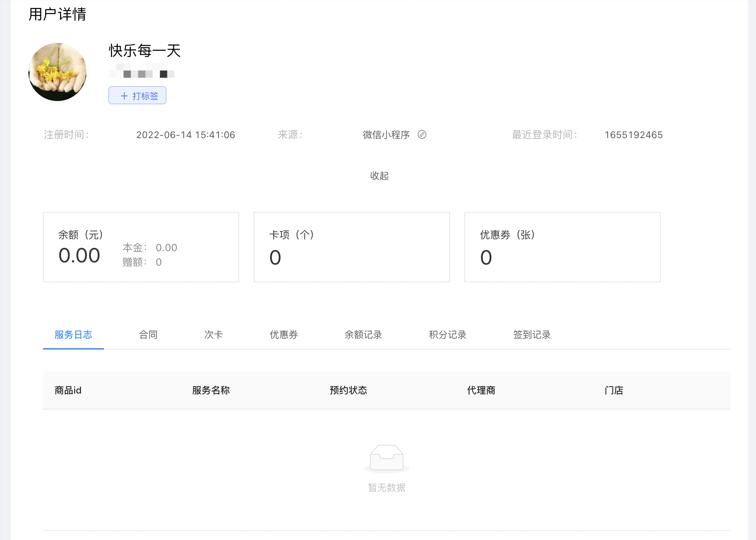Click the 余额（元）balance card
The width and height of the screenshot is (756, 540).
click(141, 247)
